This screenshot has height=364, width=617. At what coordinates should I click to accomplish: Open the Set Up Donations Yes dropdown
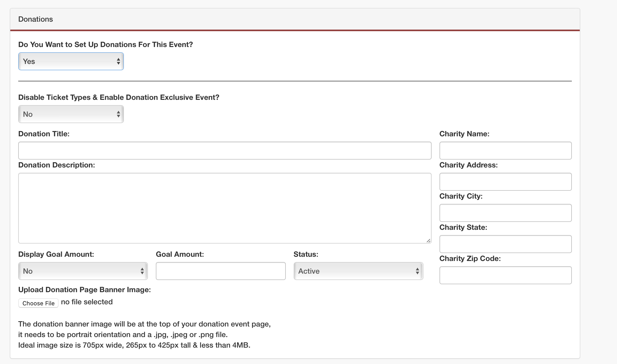(x=71, y=61)
